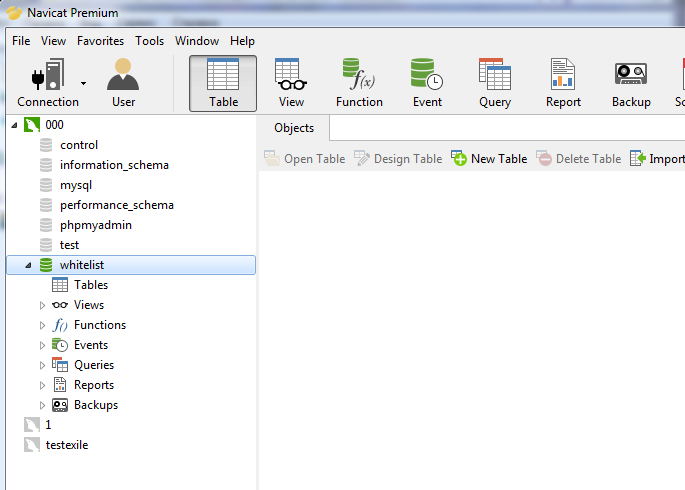Select the phpmyadmin database

click(96, 225)
